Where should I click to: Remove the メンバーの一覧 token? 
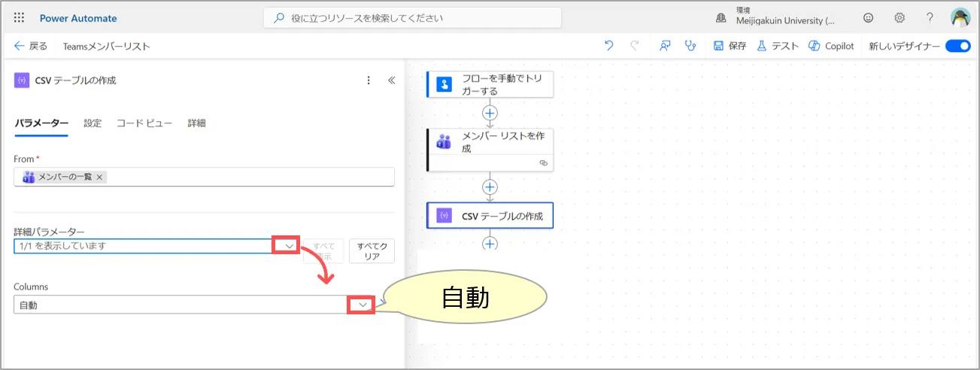tap(100, 177)
